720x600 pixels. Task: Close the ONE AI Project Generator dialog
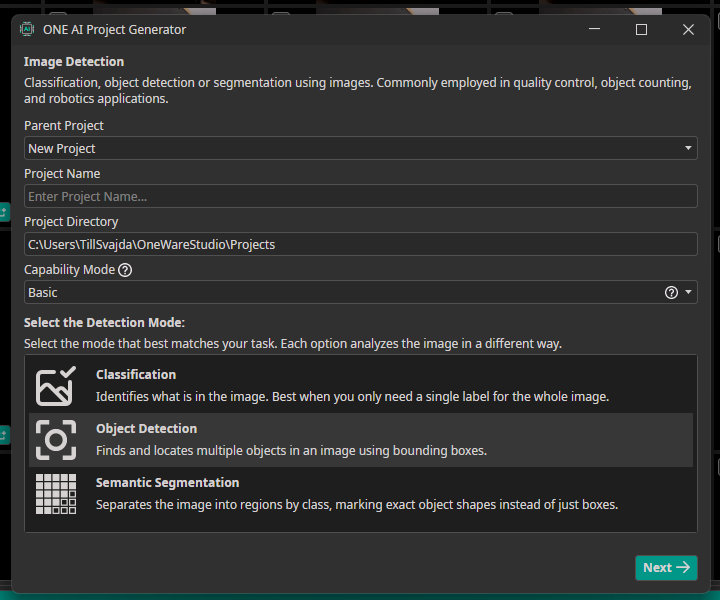(688, 30)
